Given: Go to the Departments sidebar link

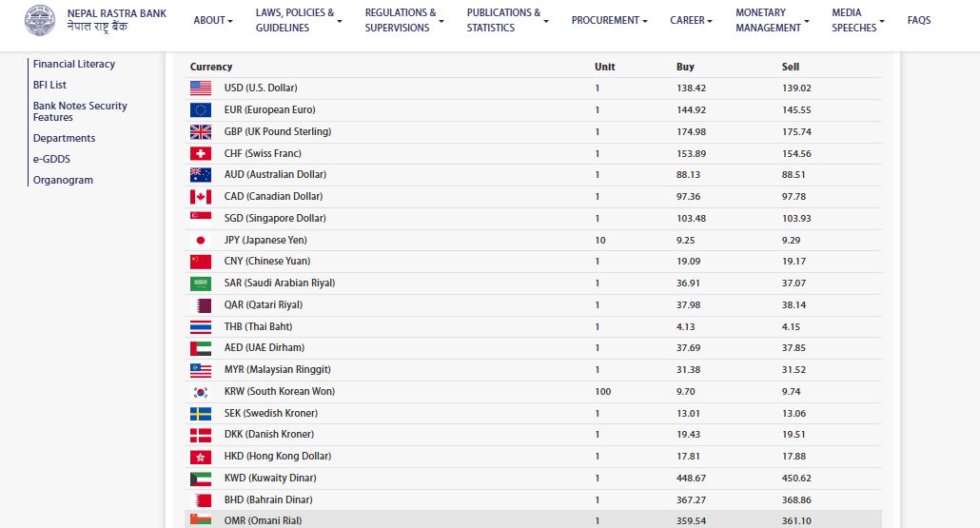Looking at the screenshot, I should [x=65, y=138].
